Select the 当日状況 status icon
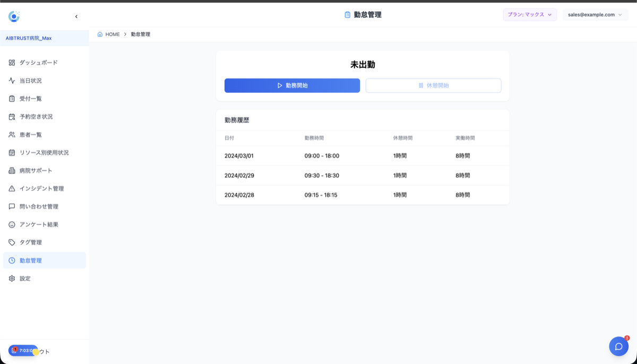This screenshot has width=637, height=364. click(x=11, y=80)
